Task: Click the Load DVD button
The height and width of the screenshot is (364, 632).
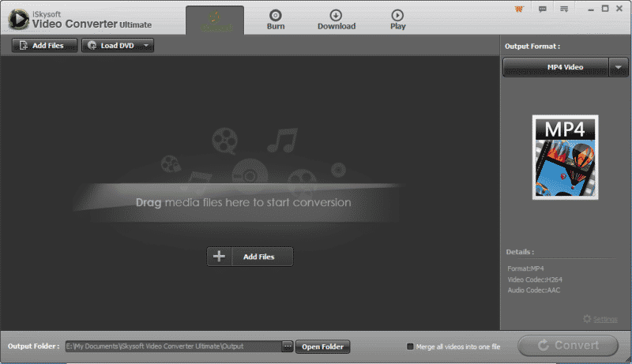Action: (x=111, y=46)
